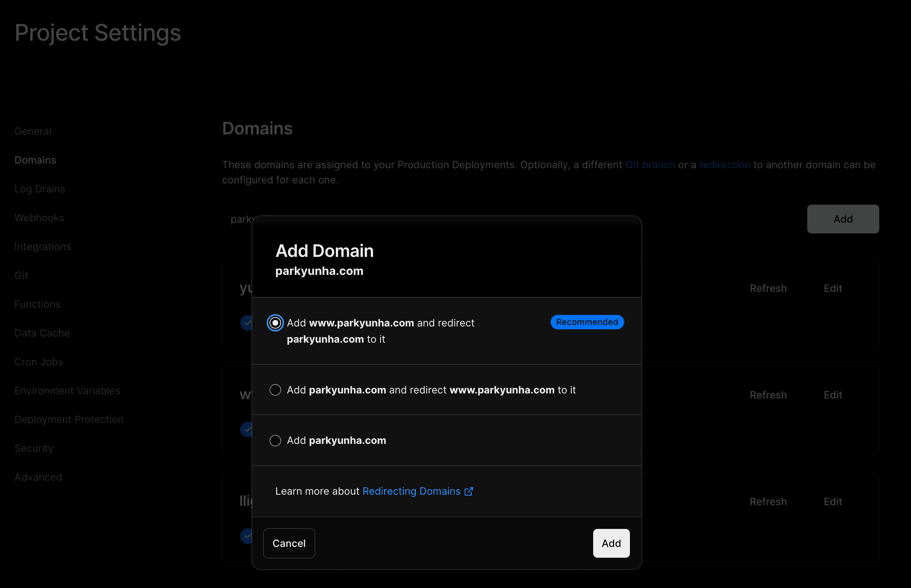Click Refresh on the first domain card
This screenshot has height=588, width=911.
tap(768, 288)
